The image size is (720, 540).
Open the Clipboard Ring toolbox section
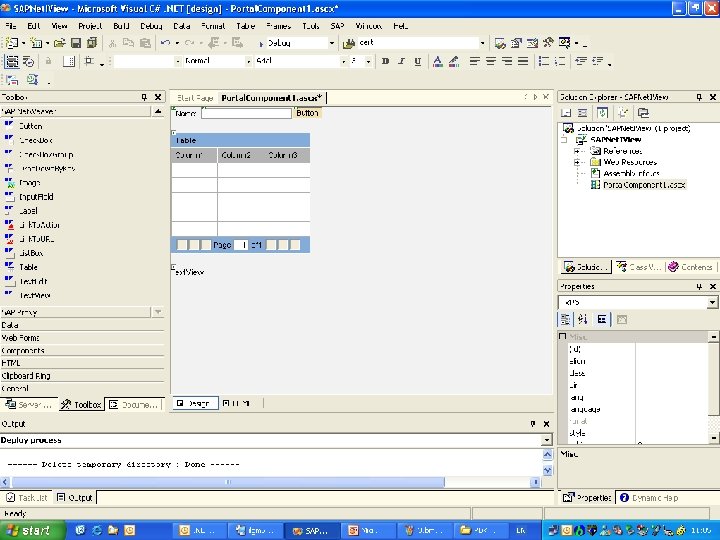(82, 376)
